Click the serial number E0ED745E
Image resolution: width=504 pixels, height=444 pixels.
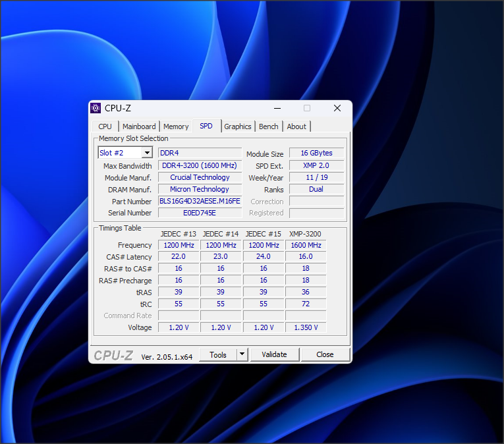pos(200,213)
